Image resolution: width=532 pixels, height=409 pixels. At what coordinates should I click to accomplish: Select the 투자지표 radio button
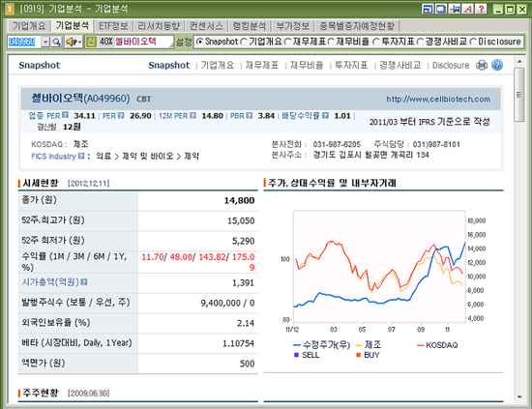tap(375, 42)
